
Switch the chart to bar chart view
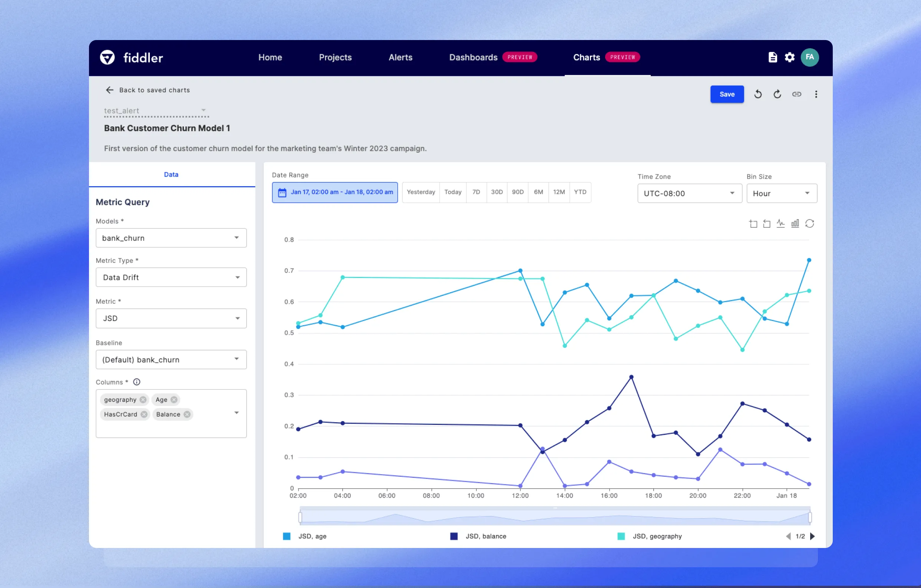pos(795,224)
